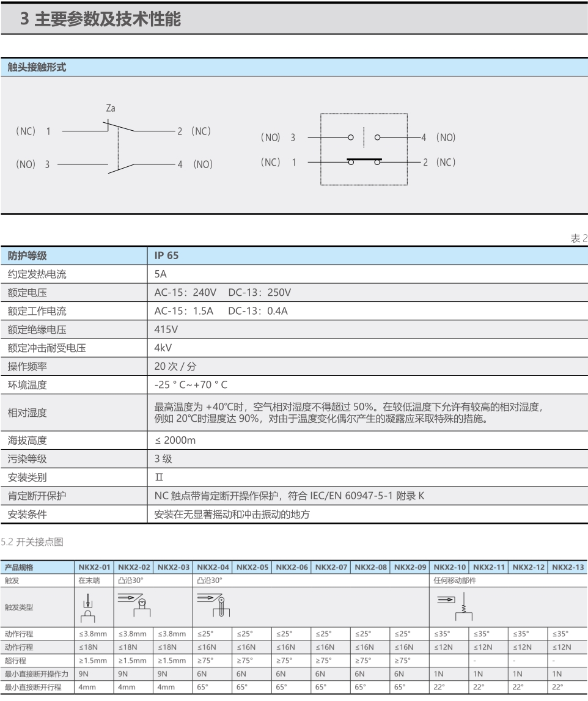Click the 约定发热电流 row label
This screenshot has width=588, height=701.
(x=37, y=274)
